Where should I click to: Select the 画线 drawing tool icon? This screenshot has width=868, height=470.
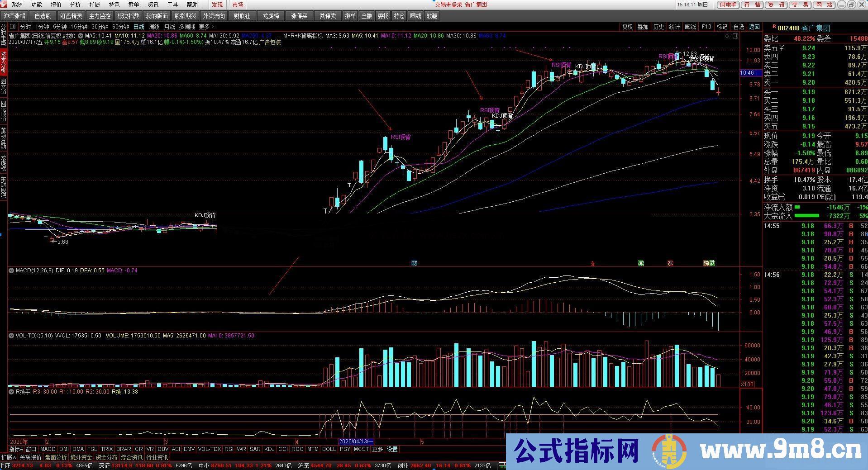pyautogui.click(x=690, y=27)
